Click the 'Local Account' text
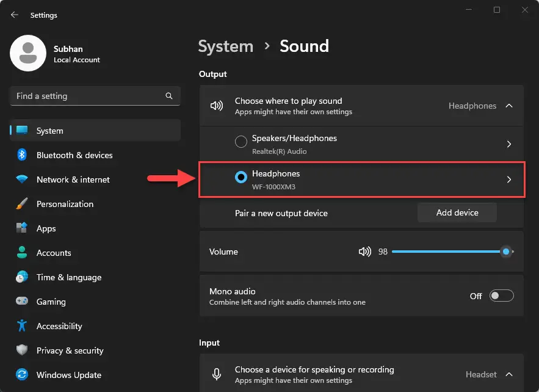The width and height of the screenshot is (539, 392). (77, 60)
